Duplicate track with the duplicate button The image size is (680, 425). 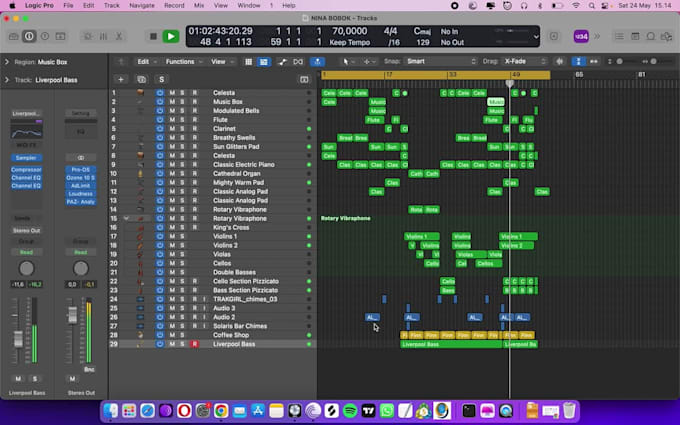coord(141,79)
